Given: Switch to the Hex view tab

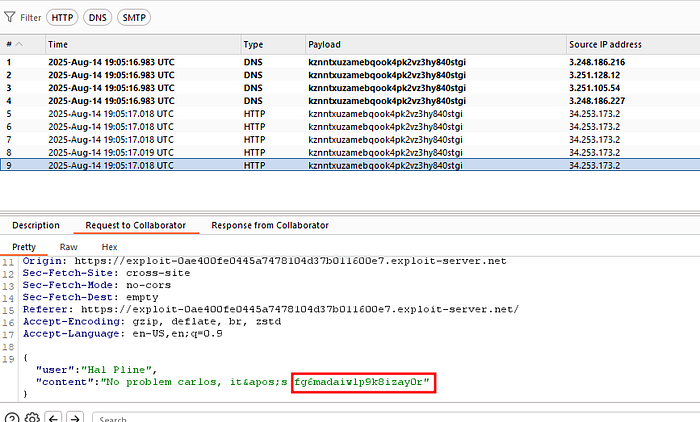Looking at the screenshot, I should (x=109, y=247).
